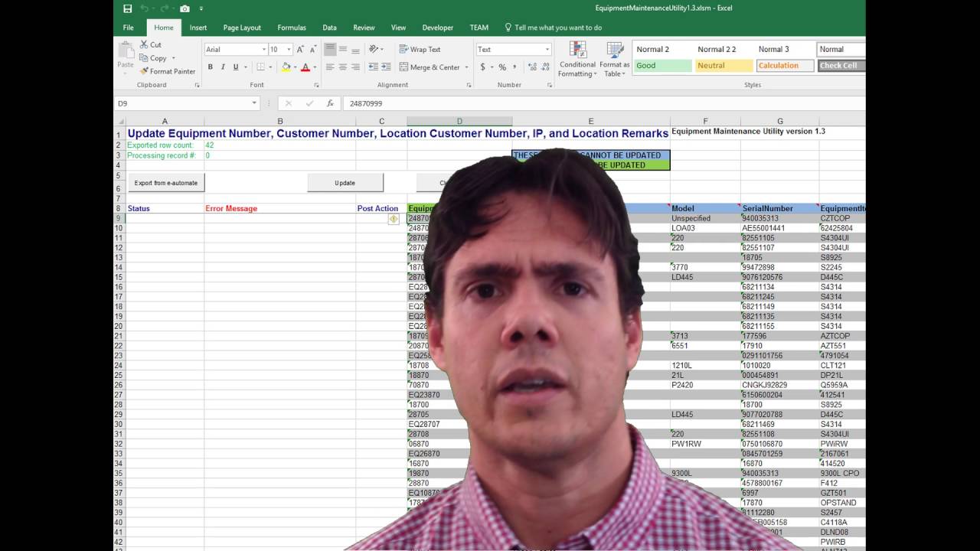Click the Update button
Viewport: 980px width, 551px height.
(x=345, y=183)
